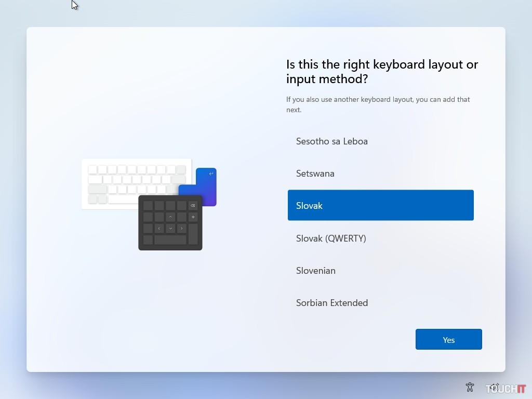Click the volume speaker icon

tap(494, 387)
